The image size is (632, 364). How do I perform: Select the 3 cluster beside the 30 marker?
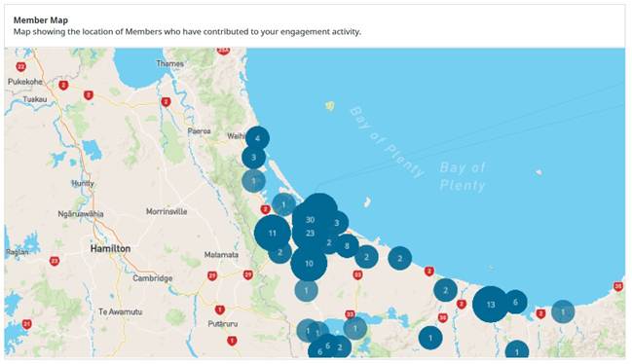pyautogui.click(x=337, y=223)
